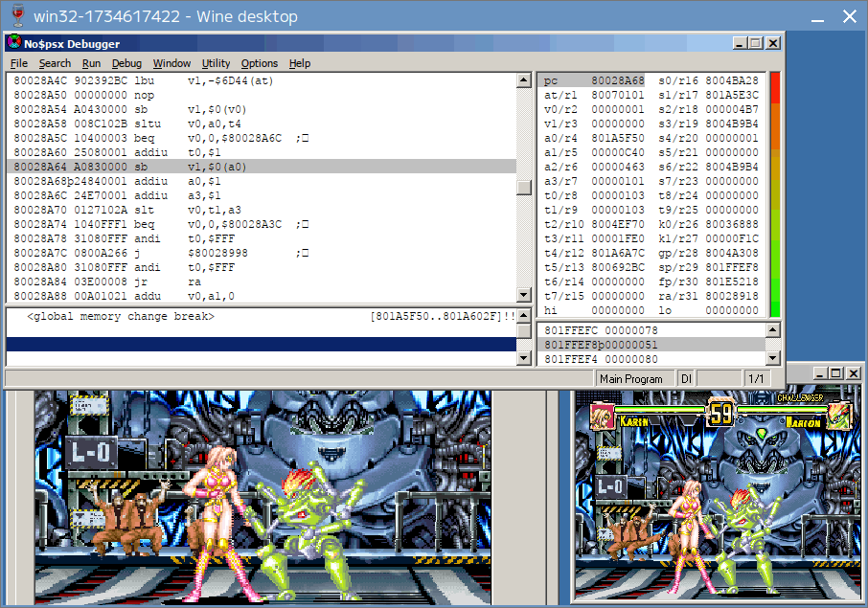Close the No$psx Debugger window

773,42
